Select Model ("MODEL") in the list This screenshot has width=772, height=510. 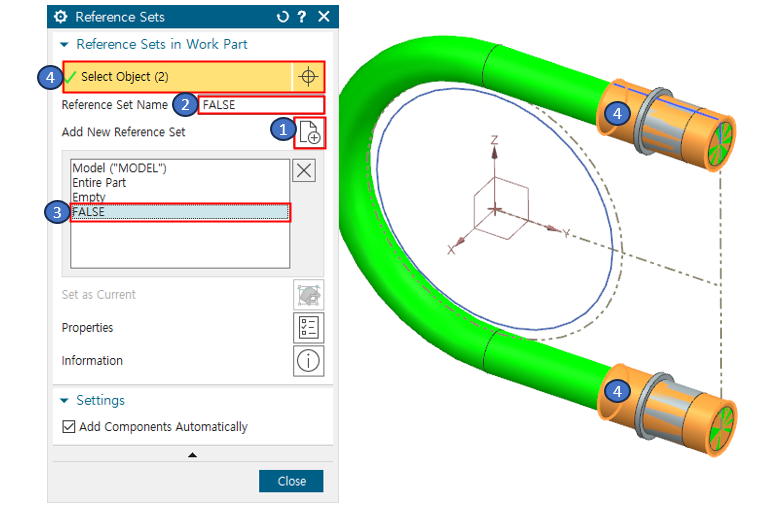pos(119,168)
